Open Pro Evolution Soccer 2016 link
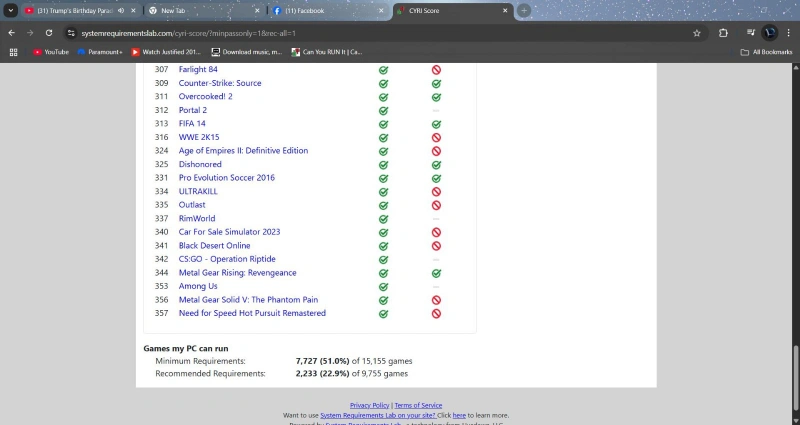The image size is (800, 425). click(x=227, y=178)
